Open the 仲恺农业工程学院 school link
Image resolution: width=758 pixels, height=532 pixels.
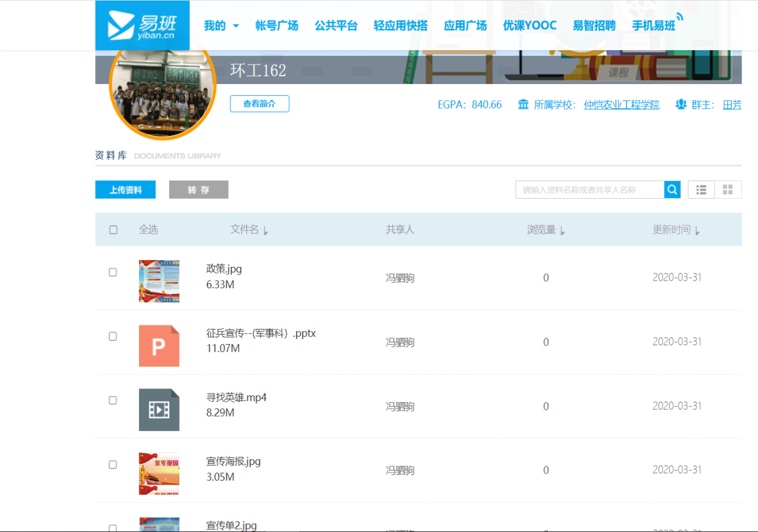point(621,105)
